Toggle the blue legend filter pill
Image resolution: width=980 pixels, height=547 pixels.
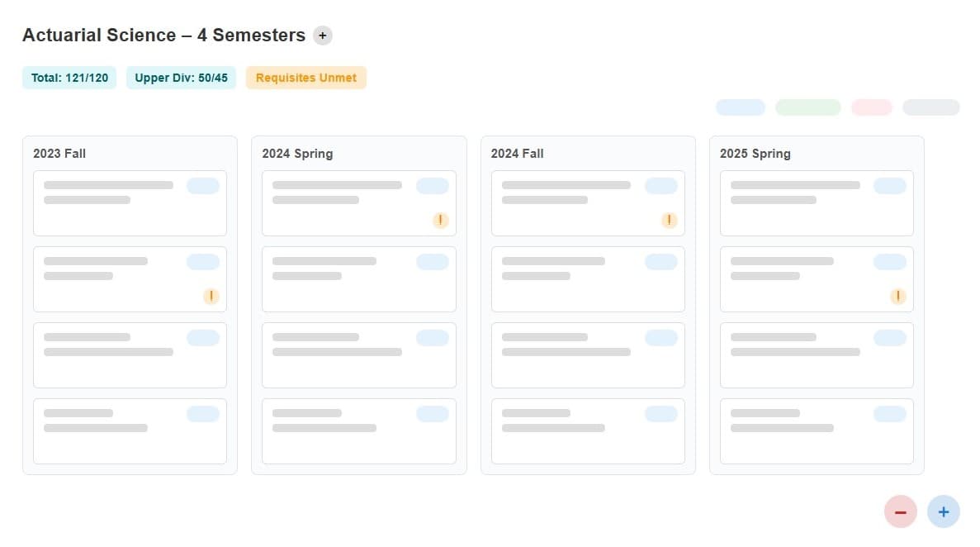(740, 107)
